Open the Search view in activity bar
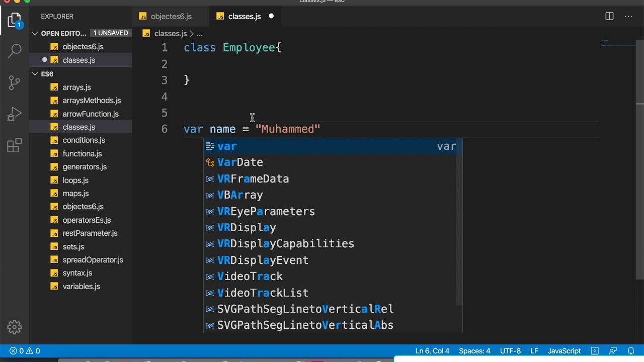The width and height of the screenshot is (644, 362). pos(15,50)
